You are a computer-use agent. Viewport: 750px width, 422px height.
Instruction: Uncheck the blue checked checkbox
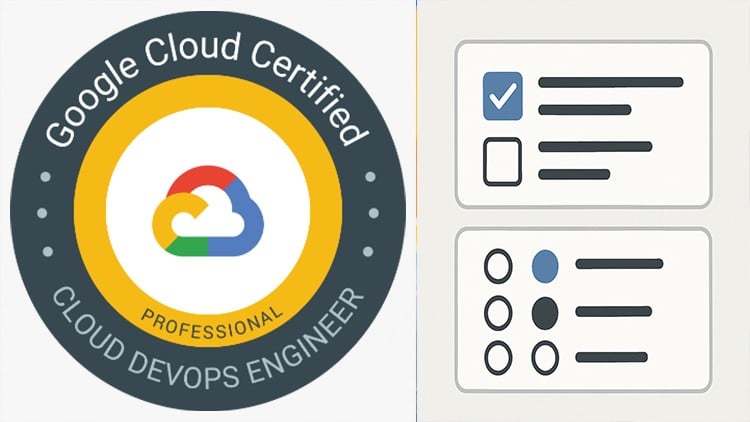503,94
